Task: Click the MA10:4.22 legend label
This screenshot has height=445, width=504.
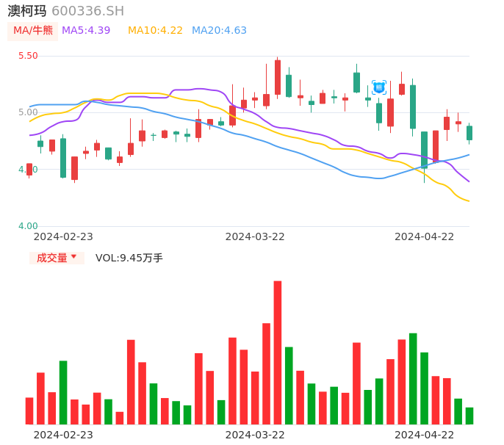Action: [155, 31]
